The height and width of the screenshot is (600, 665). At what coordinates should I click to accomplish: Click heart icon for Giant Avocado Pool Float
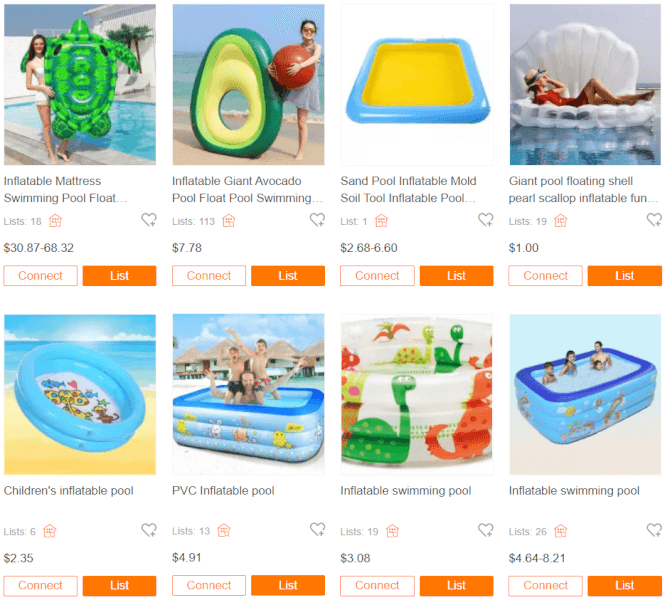click(x=317, y=220)
